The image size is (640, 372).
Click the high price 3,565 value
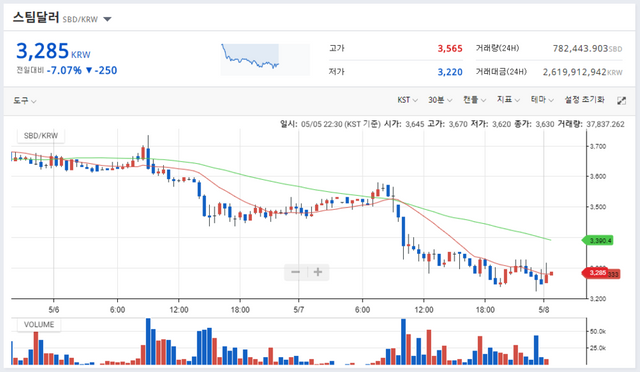click(x=450, y=49)
